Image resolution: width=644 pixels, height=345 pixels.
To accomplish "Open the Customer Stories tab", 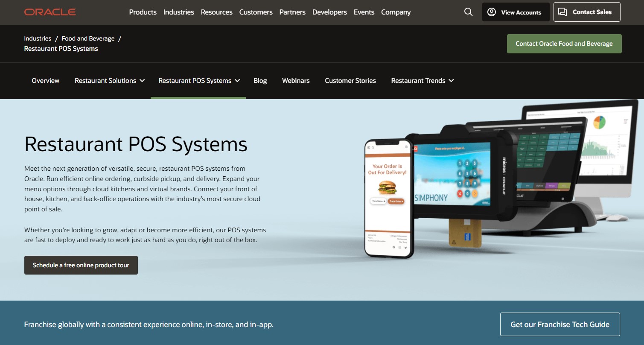I will (x=350, y=81).
